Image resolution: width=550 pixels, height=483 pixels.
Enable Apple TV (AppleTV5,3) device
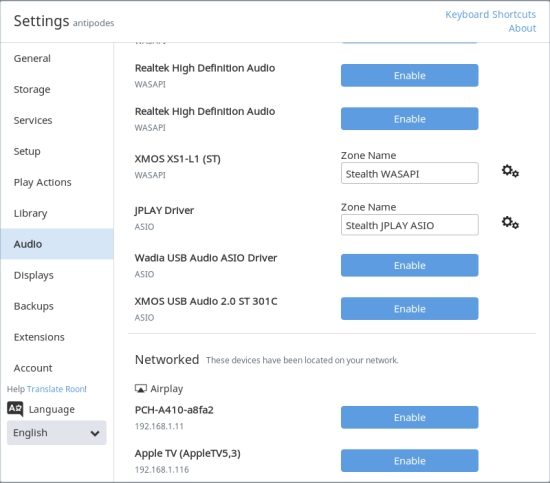pyautogui.click(x=409, y=461)
